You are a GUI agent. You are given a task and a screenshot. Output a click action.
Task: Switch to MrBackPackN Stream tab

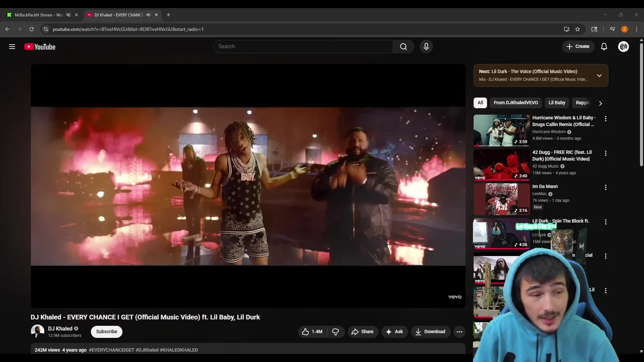(38, 15)
